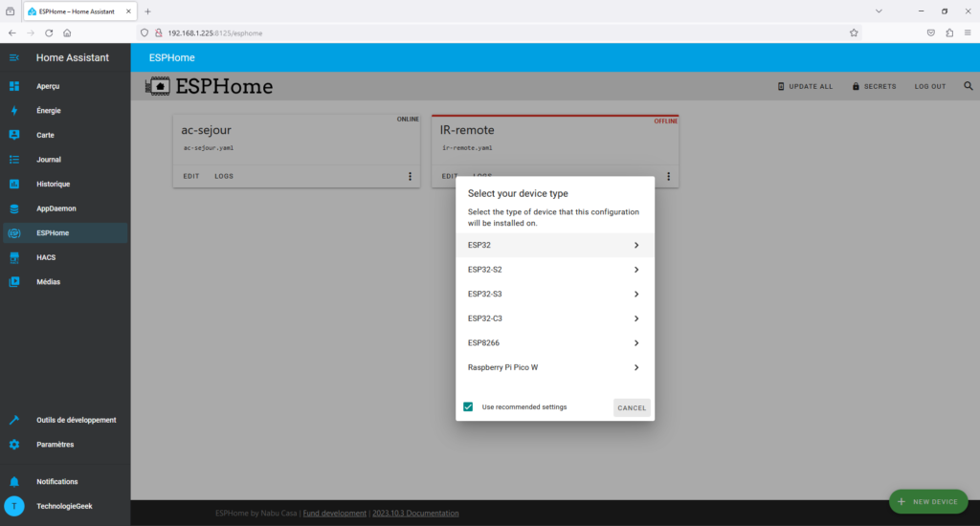This screenshot has height=526, width=980.
Task: Open the SECRETS editor
Action: pyautogui.click(x=874, y=86)
